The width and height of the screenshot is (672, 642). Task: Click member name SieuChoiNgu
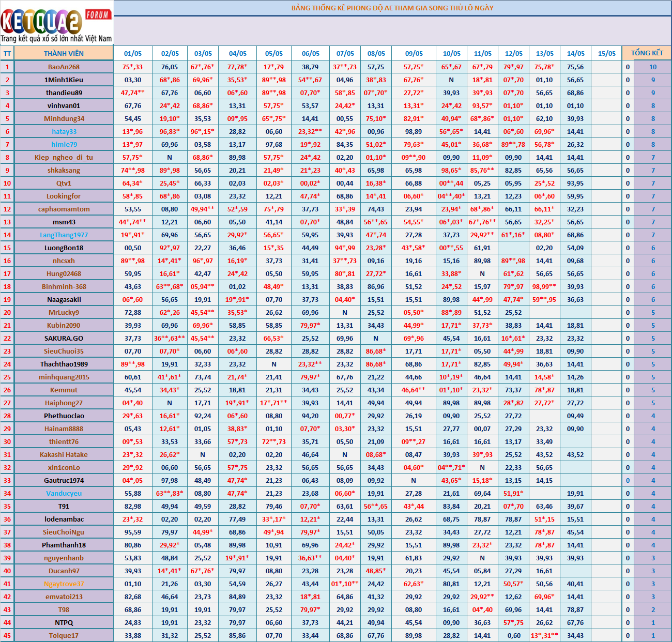pyautogui.click(x=64, y=532)
